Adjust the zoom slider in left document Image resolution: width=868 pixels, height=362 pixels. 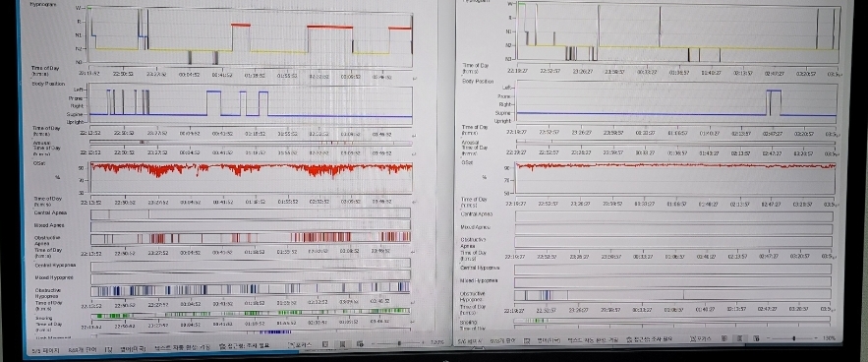coord(399,343)
